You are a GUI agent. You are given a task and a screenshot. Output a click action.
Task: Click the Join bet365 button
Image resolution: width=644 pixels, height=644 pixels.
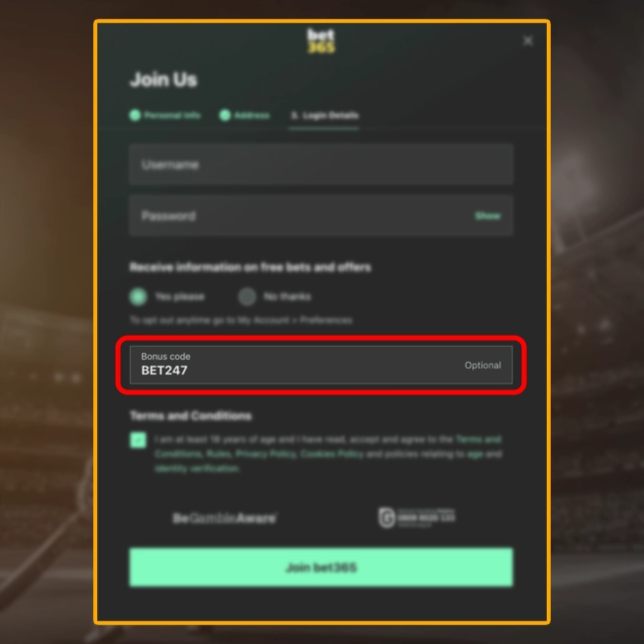[x=321, y=568]
